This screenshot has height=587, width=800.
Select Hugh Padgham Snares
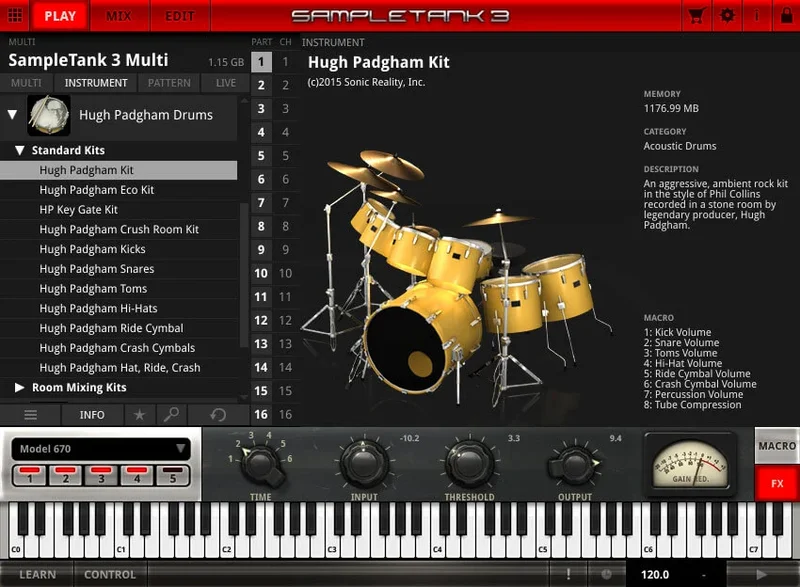click(118, 269)
